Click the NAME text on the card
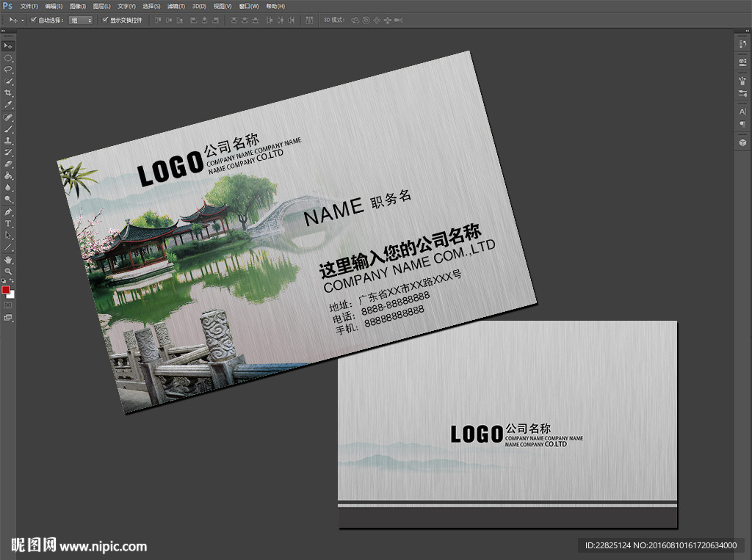This screenshot has width=752, height=560. (333, 211)
